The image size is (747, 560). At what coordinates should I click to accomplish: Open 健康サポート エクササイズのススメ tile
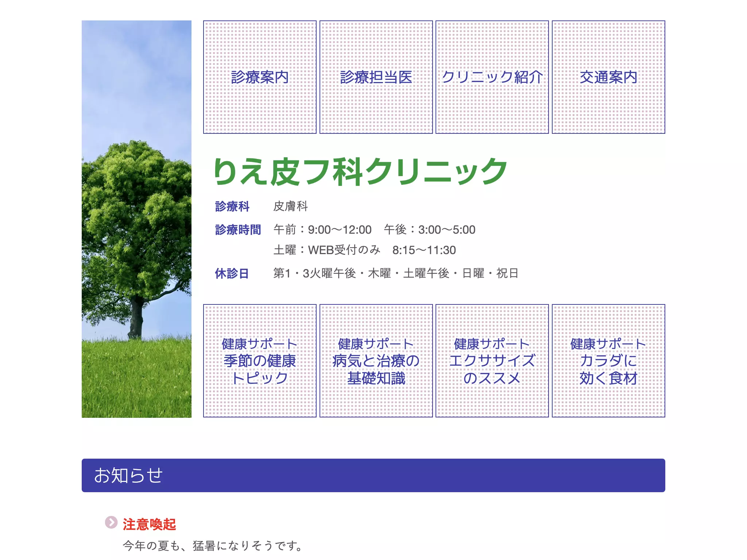[x=492, y=361]
